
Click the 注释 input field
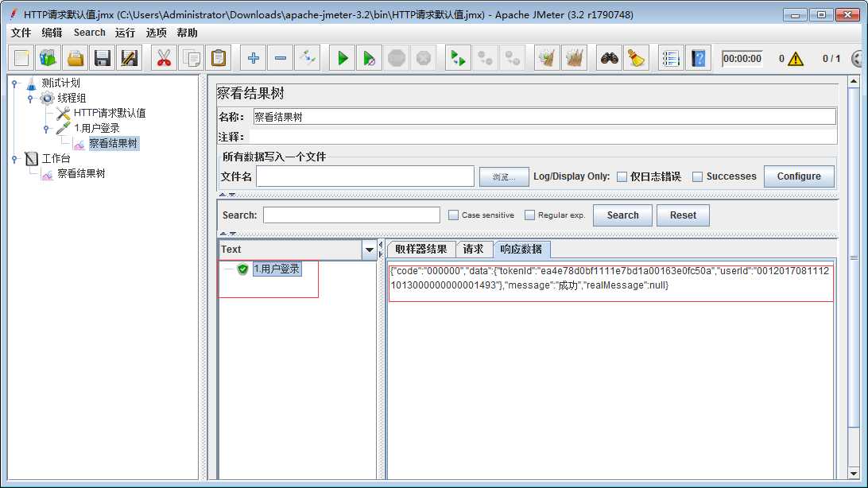click(x=543, y=137)
